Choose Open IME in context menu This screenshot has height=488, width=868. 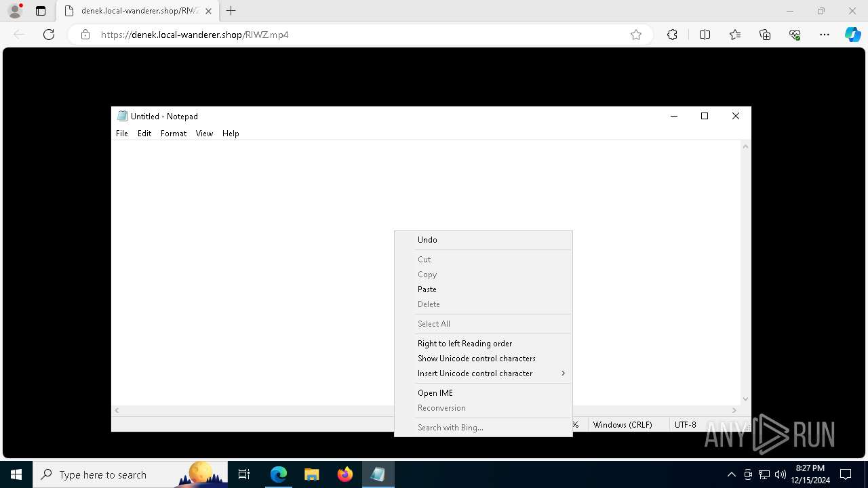[x=484, y=393]
